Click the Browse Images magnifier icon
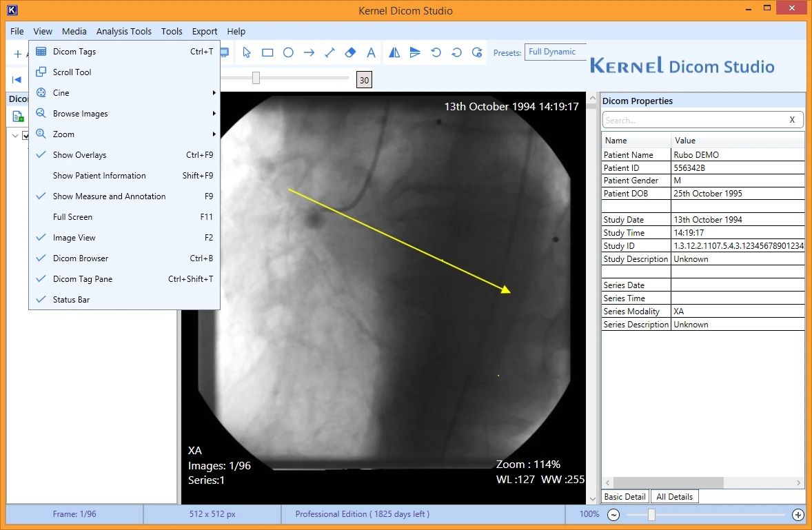Screen dimensions: 812x530 point(41,113)
